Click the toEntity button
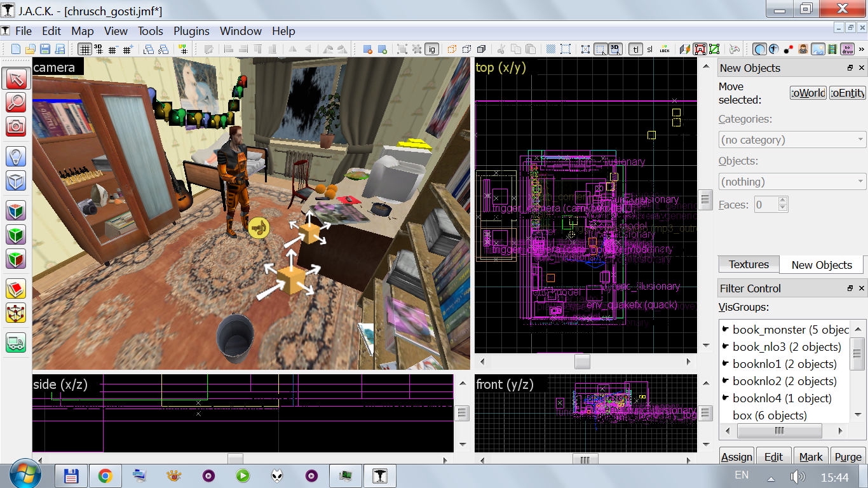Image resolution: width=868 pixels, height=488 pixels. pyautogui.click(x=848, y=93)
